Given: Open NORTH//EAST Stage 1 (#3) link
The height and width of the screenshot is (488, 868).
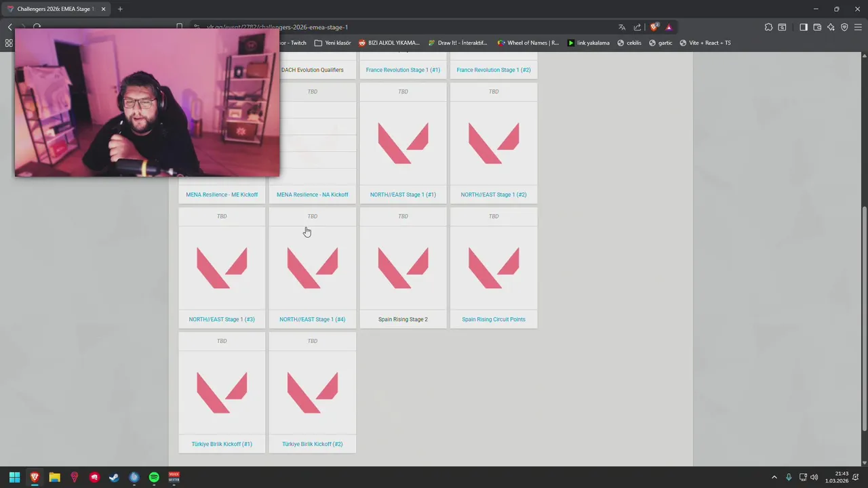Looking at the screenshot, I should coord(222,319).
